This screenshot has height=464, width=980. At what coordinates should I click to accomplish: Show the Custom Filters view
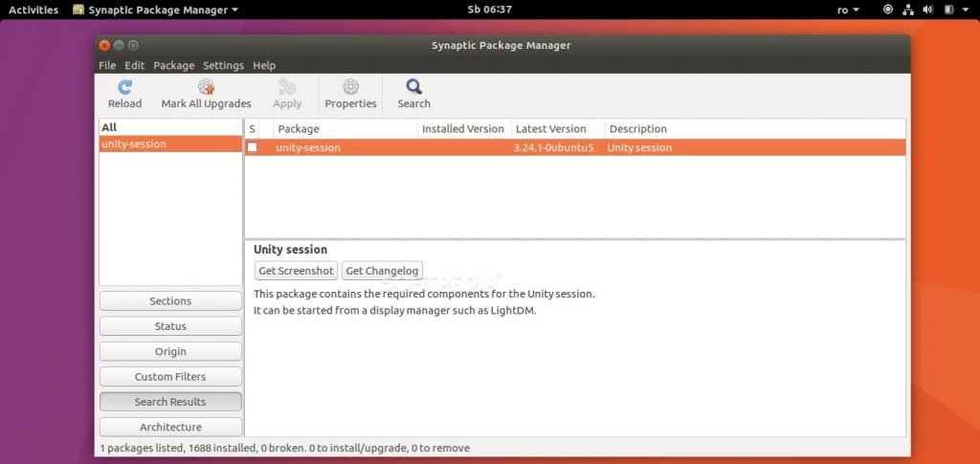pos(170,377)
